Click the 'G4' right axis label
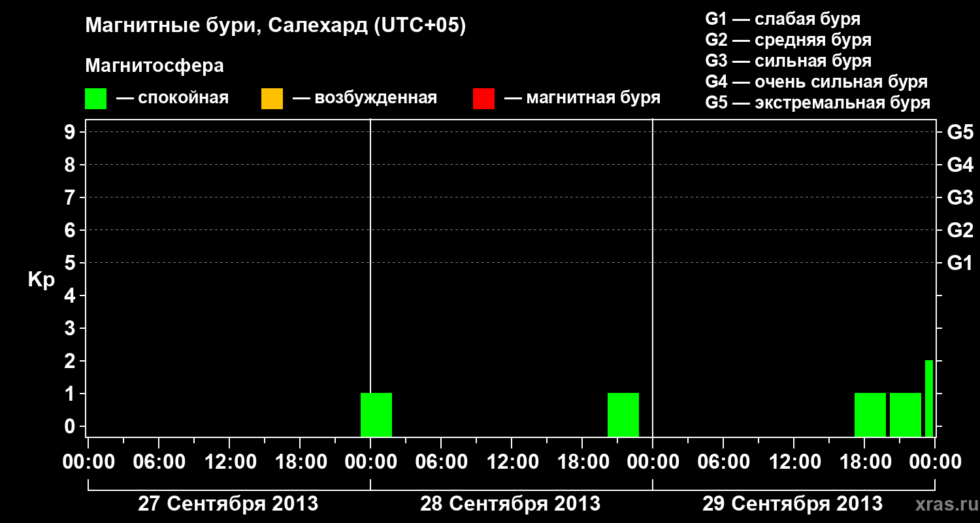 coord(960,165)
